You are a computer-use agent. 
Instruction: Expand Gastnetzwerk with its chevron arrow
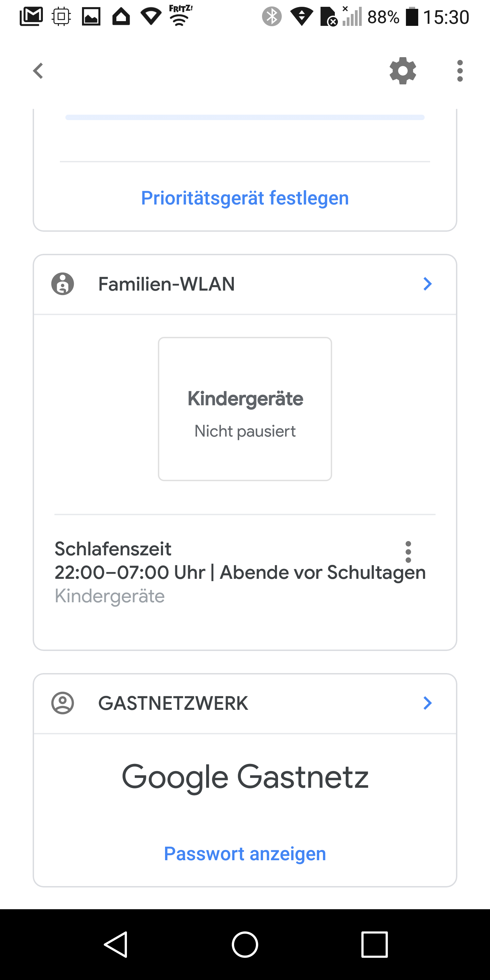click(427, 703)
